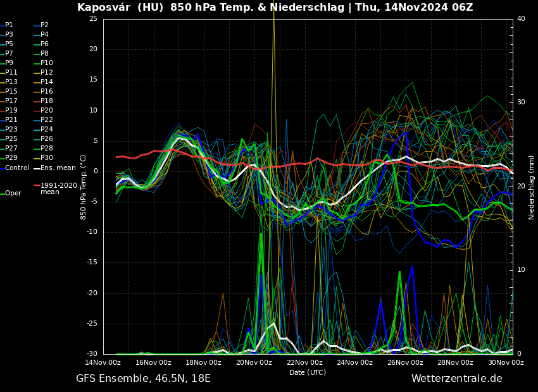The height and width of the screenshot is (392, 538).
Task: Click the GFS Ensemble, 46.5N, 18E caption
Action: [143, 379]
